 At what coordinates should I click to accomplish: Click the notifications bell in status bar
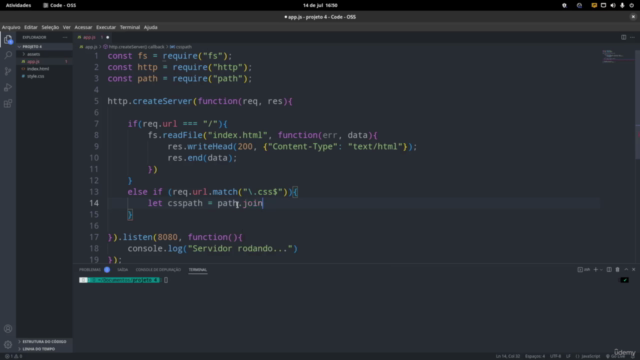[x=632, y=356]
